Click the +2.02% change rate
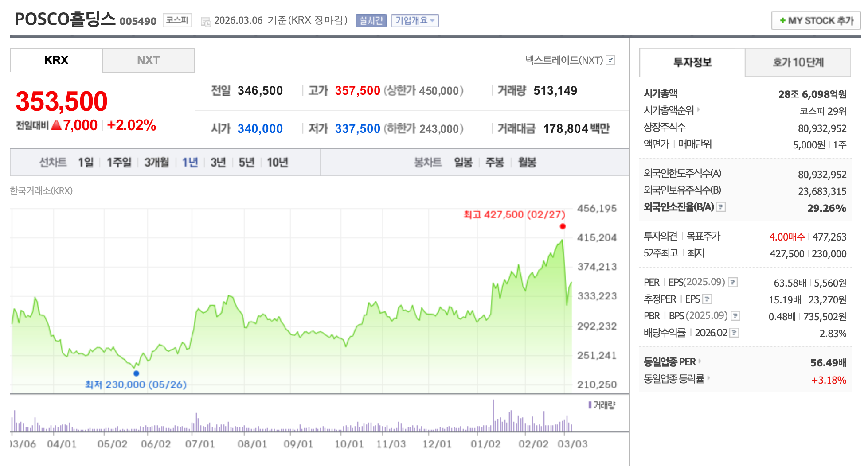Image resolution: width=868 pixels, height=466 pixels. (x=131, y=125)
